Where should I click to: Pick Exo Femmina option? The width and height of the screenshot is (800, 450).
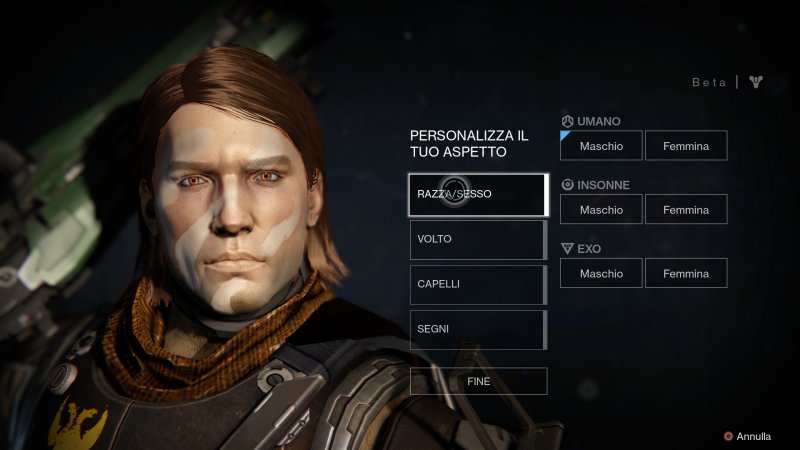tap(686, 273)
